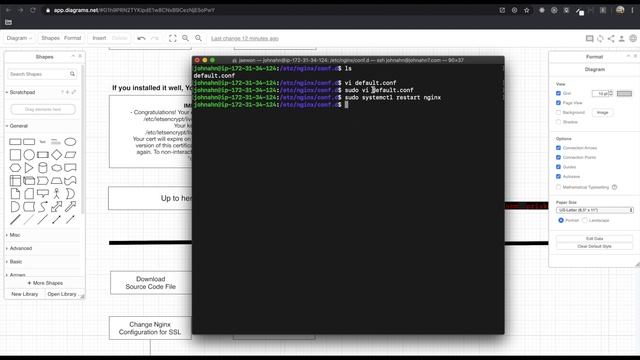Select the ellipse shape in General
Image resolution: width=640 pixels, height=360 pixels.
[x=70, y=142]
